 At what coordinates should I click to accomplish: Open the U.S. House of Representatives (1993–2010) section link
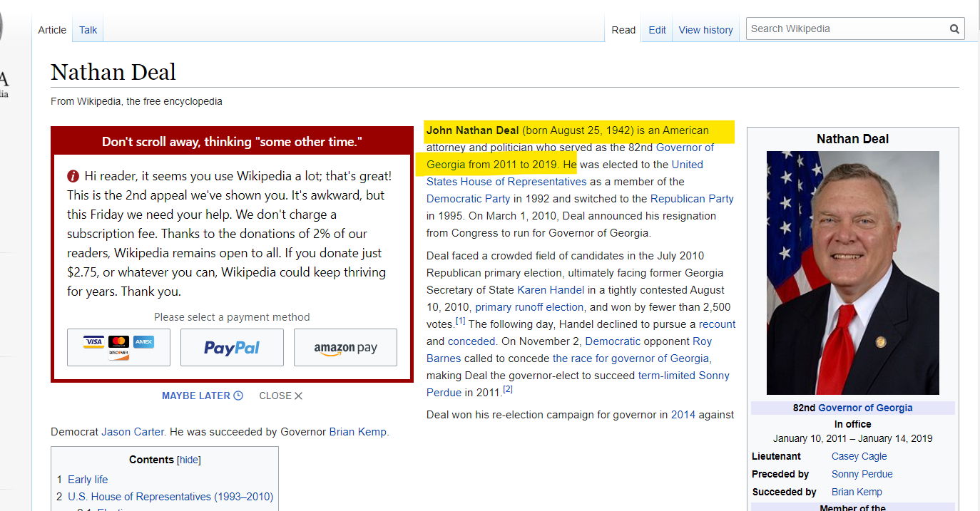tap(170, 497)
